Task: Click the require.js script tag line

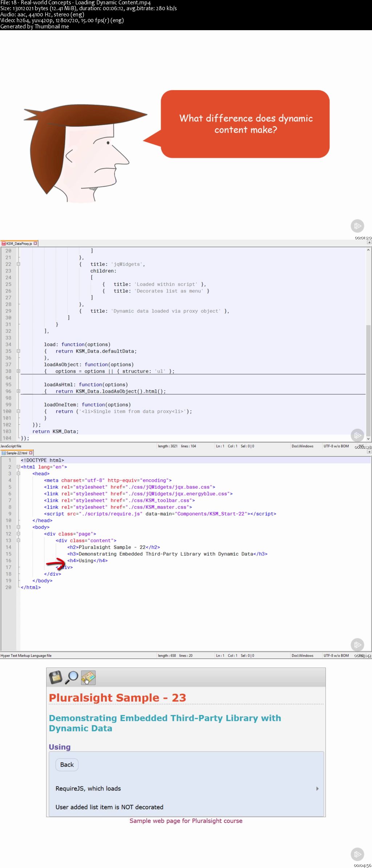Action: click(x=160, y=514)
